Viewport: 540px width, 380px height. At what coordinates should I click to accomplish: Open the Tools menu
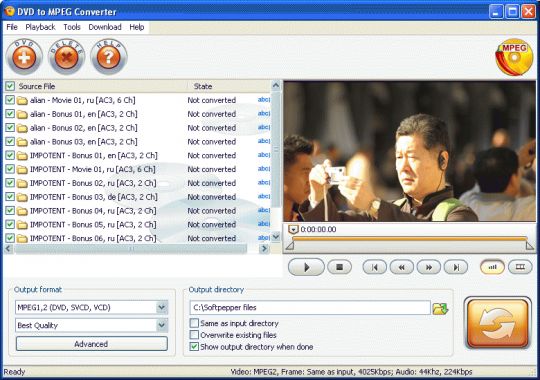pos(72,27)
